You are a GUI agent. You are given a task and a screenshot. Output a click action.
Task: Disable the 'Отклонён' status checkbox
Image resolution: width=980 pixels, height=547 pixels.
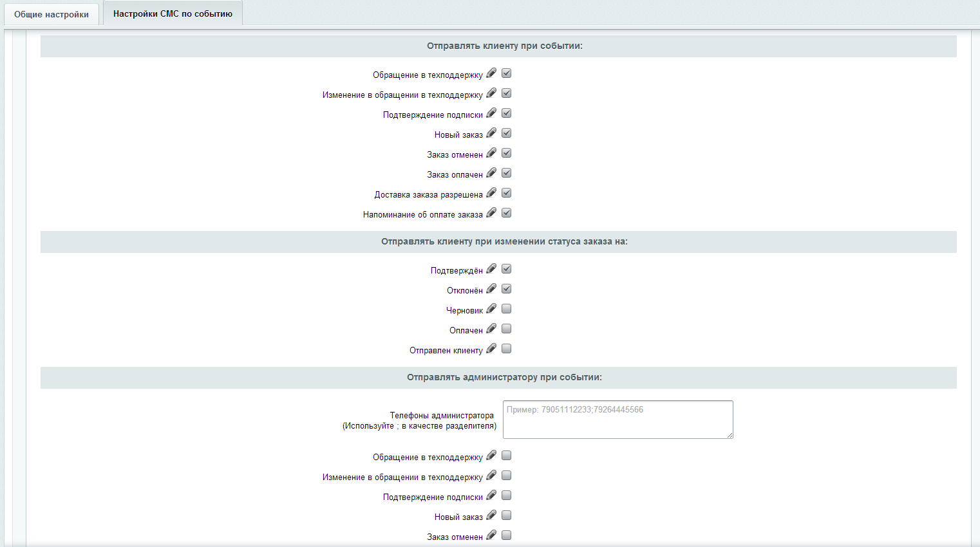tap(507, 289)
